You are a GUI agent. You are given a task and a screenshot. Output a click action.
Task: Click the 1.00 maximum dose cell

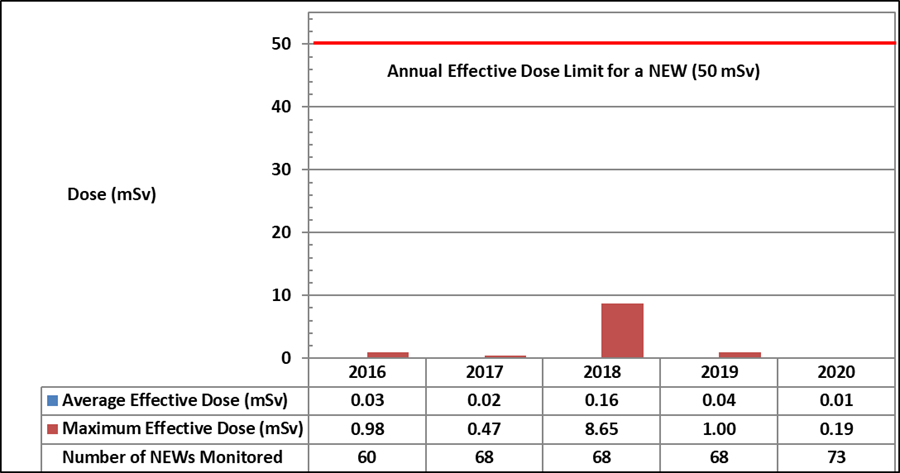718,429
